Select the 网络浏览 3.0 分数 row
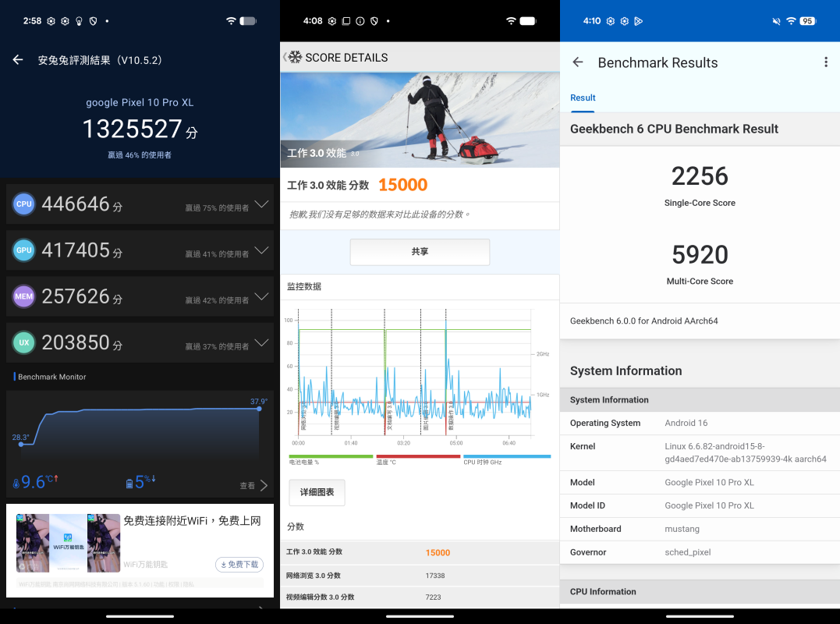840x624 pixels. [420, 576]
